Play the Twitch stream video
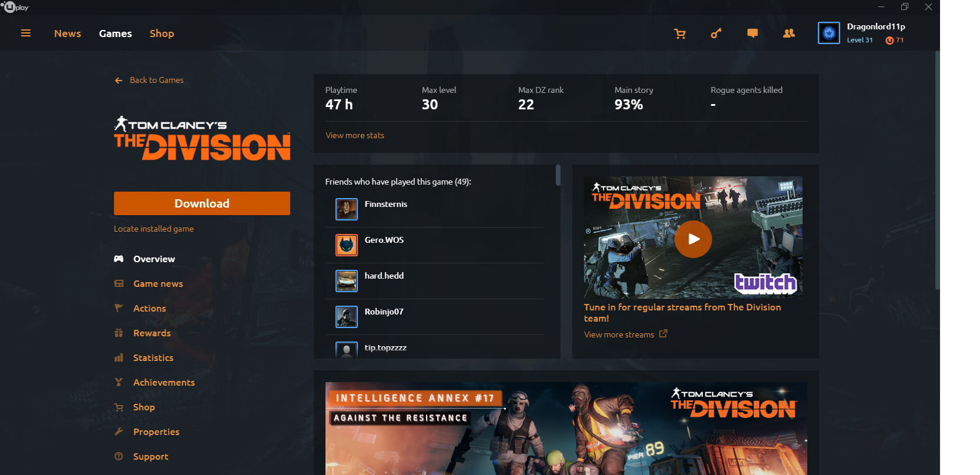The image size is (980, 475). [693, 239]
